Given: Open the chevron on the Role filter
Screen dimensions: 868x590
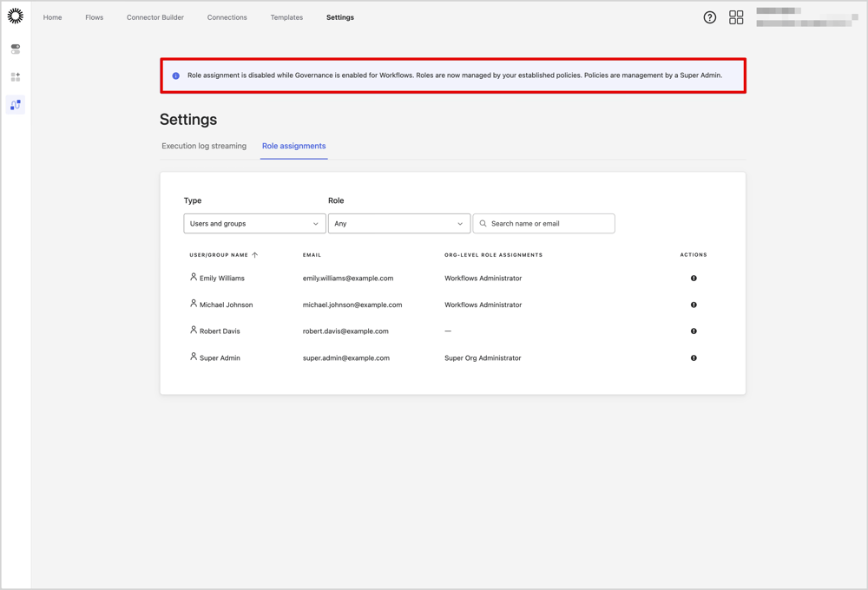Looking at the screenshot, I should point(461,223).
